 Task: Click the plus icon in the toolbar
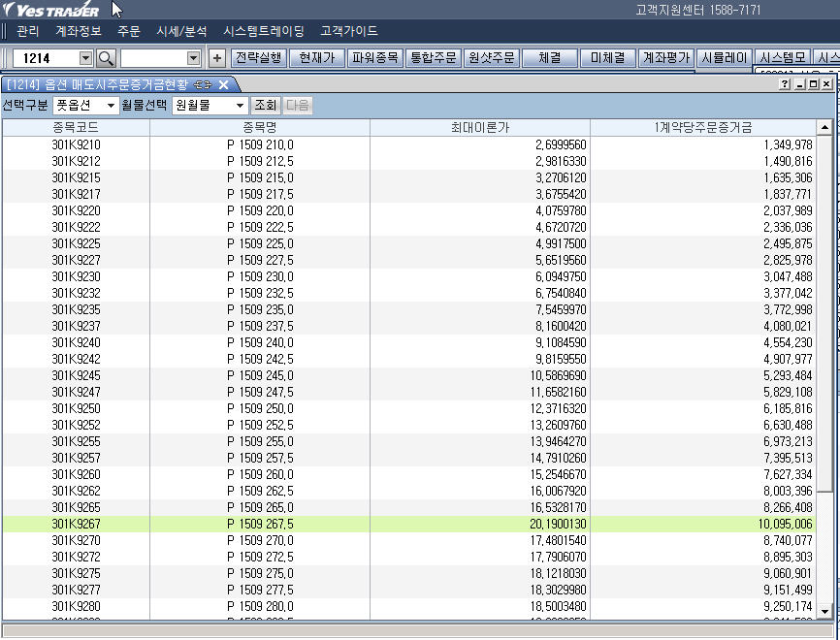point(217,58)
